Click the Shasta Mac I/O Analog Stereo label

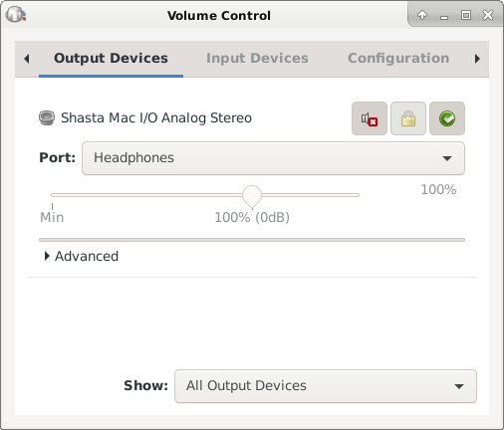click(x=156, y=118)
